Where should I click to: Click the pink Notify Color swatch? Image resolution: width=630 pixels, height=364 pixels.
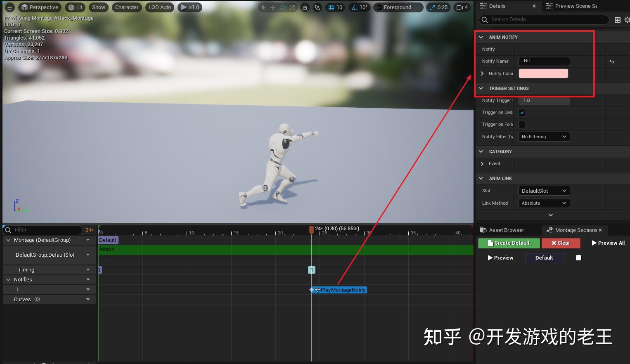pos(543,73)
